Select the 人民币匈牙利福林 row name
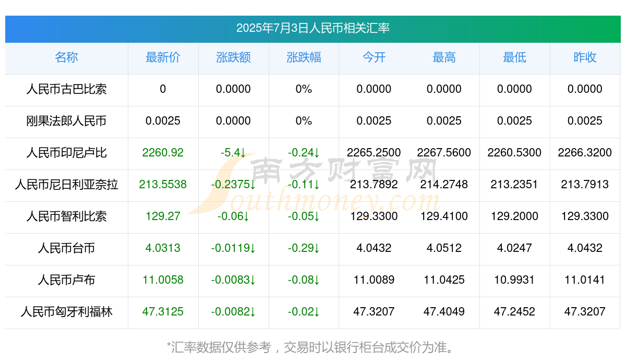The width and height of the screenshot is (626, 364). [x=66, y=312]
